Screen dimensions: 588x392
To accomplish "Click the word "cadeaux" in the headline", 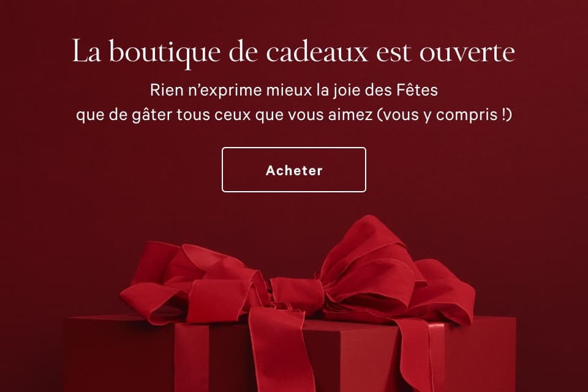I will [317, 52].
